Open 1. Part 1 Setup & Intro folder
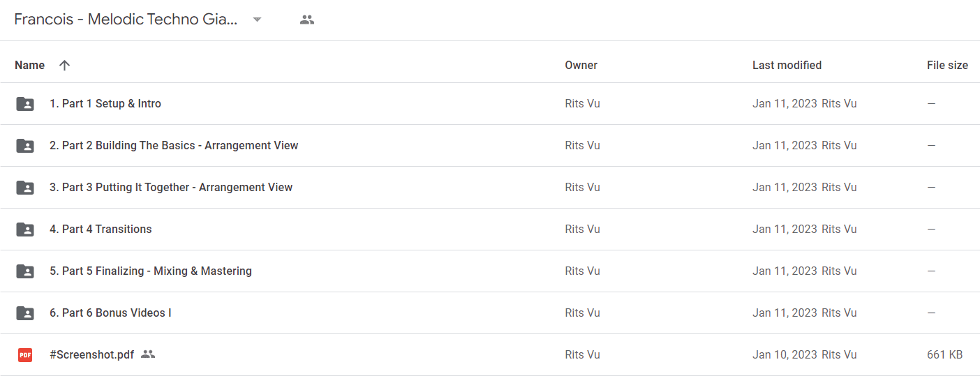 (105, 103)
